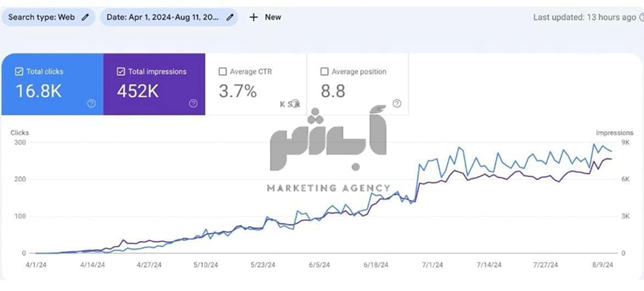Screen dimensions: 644x291
Task: Click the Last updated: 13 hours ago text
Action: tap(583, 17)
